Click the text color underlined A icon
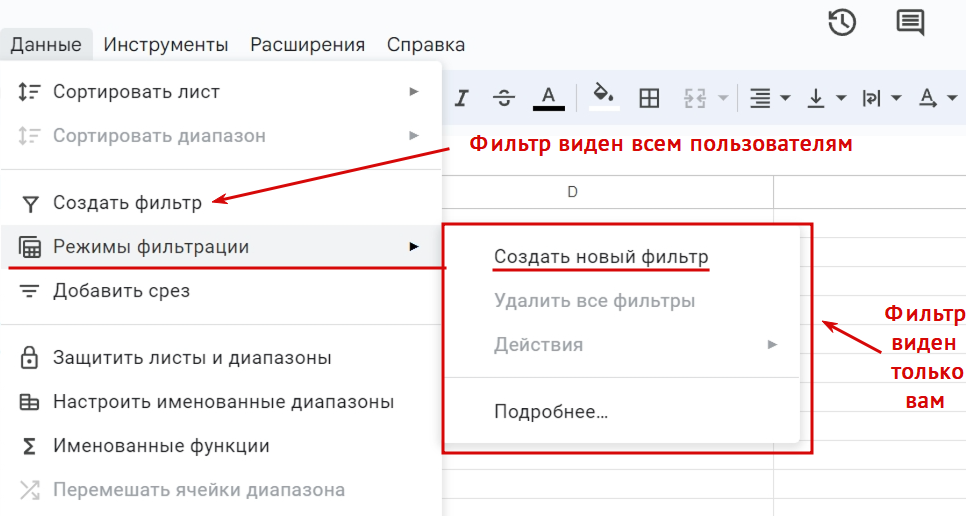The image size is (976, 532). (548, 97)
